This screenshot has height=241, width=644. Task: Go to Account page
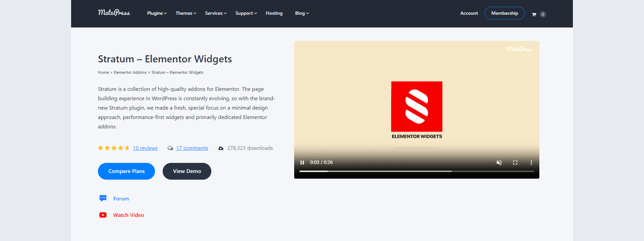tap(469, 13)
